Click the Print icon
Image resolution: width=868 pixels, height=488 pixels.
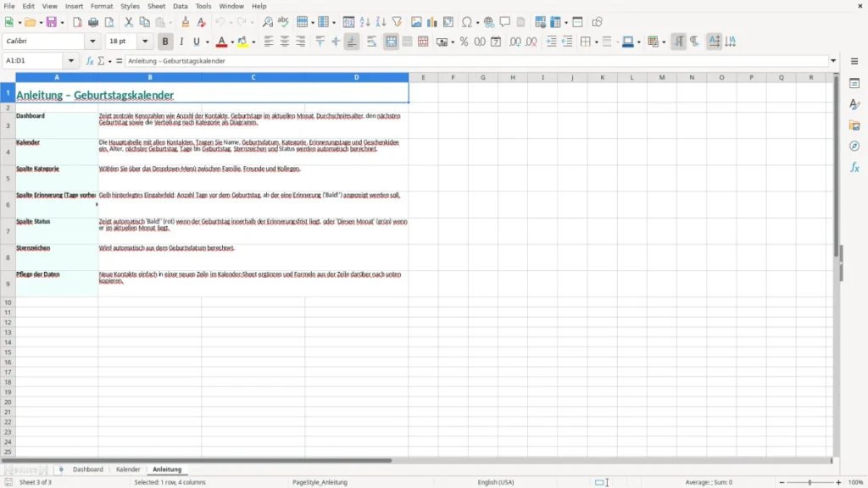pos(93,22)
